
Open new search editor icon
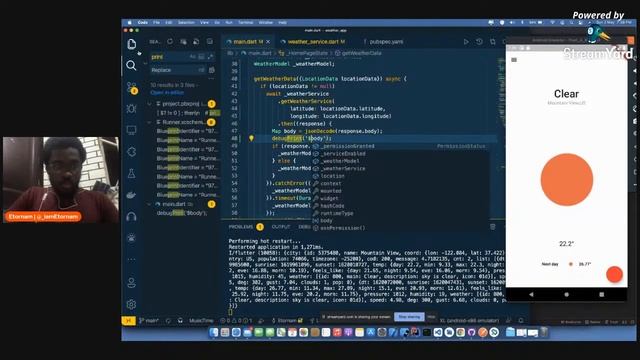196,42
